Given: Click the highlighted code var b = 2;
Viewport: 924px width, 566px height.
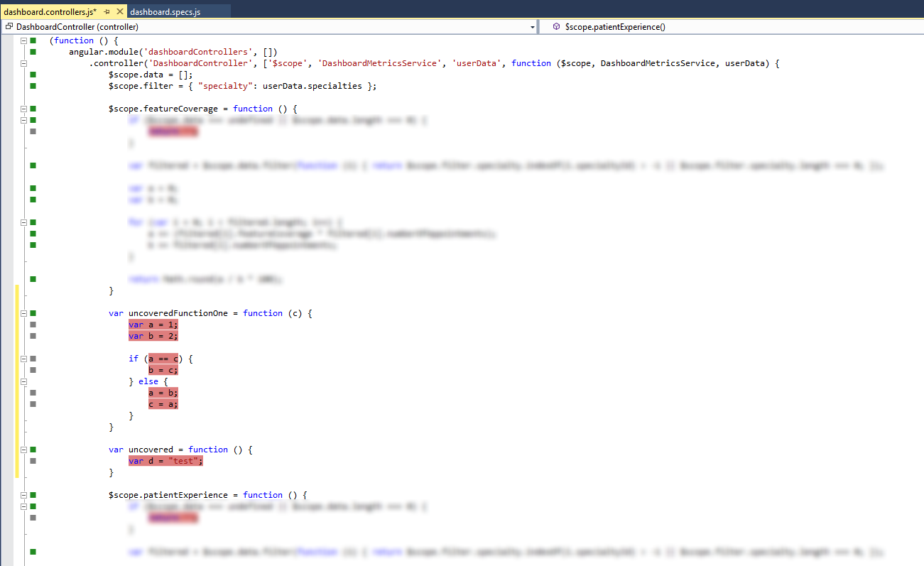Looking at the screenshot, I should (153, 336).
